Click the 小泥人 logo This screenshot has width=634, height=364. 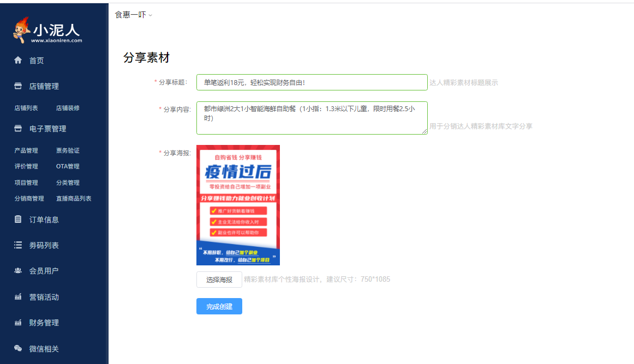click(x=48, y=30)
